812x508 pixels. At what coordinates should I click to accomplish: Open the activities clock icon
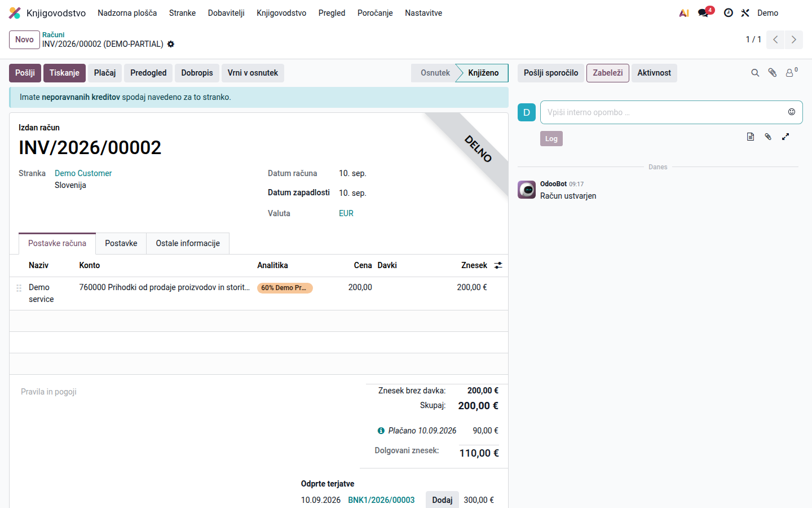(729, 13)
